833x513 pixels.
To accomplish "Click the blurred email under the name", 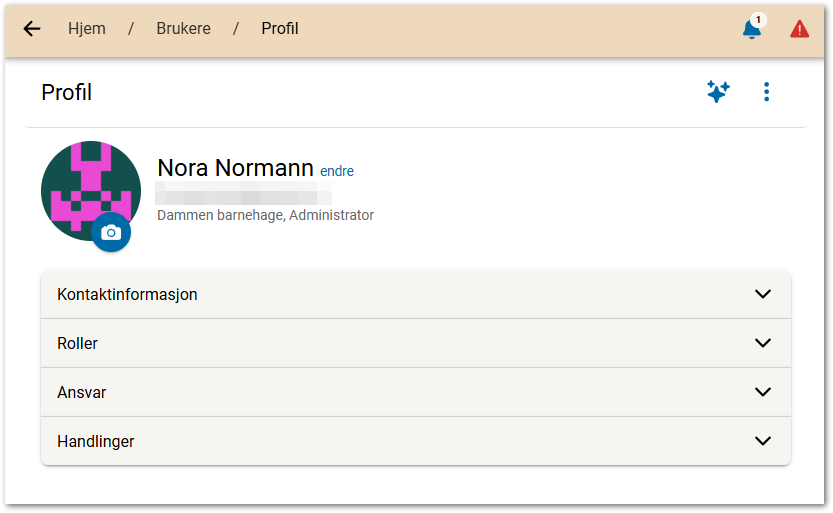I will pyautogui.click(x=244, y=193).
